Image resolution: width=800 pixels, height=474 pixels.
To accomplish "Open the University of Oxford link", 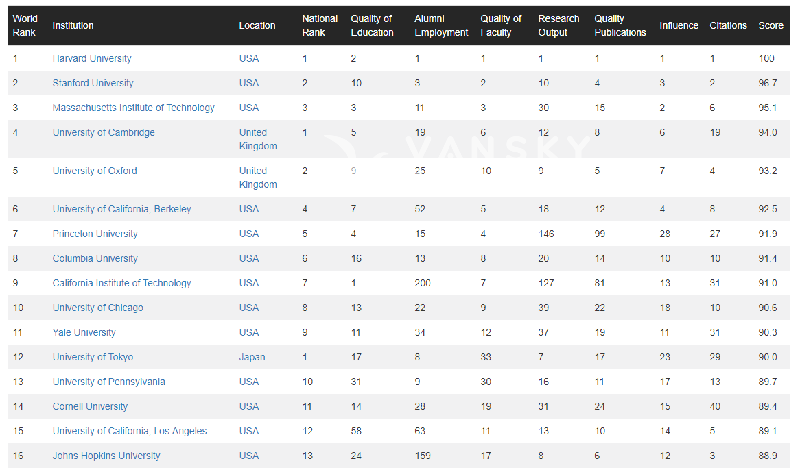I will [x=95, y=171].
